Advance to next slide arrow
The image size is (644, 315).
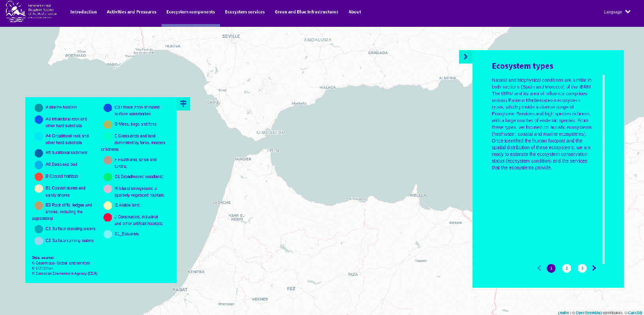click(594, 268)
